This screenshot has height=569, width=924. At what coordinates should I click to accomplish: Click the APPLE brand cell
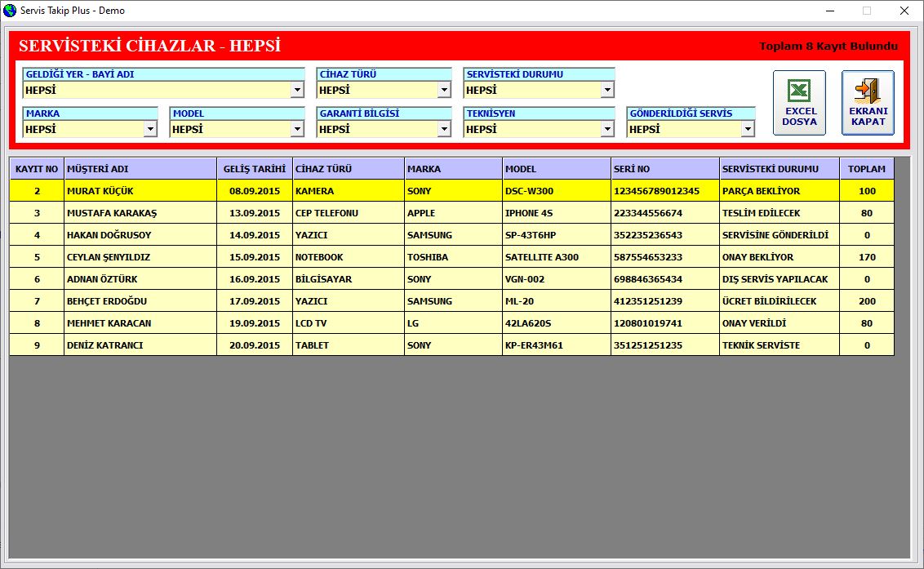click(453, 213)
